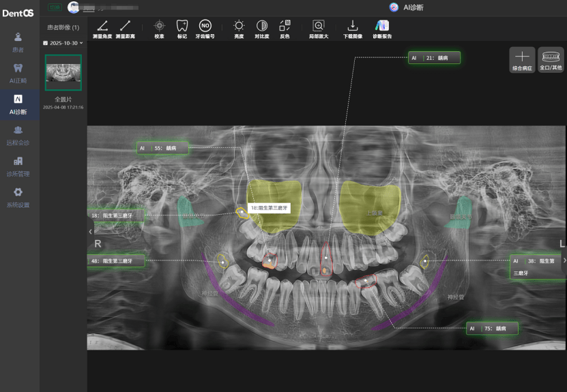Toggle the 全口/其他 view button

tap(551, 60)
